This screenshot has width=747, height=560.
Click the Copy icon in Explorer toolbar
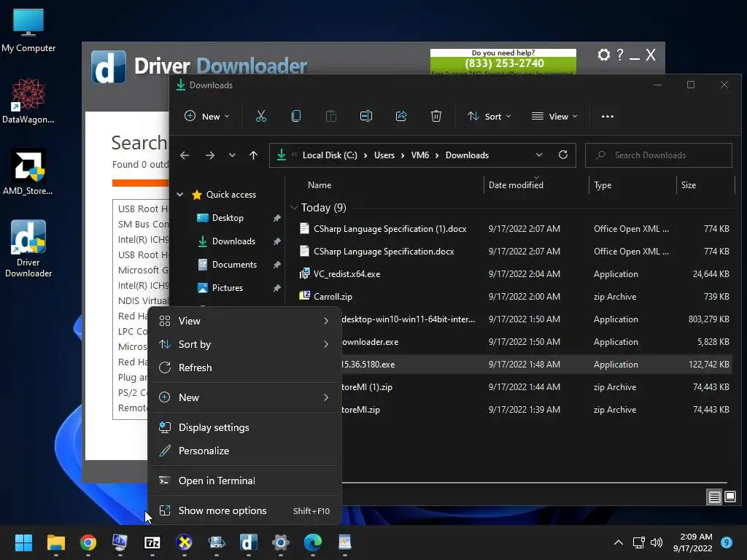(296, 116)
